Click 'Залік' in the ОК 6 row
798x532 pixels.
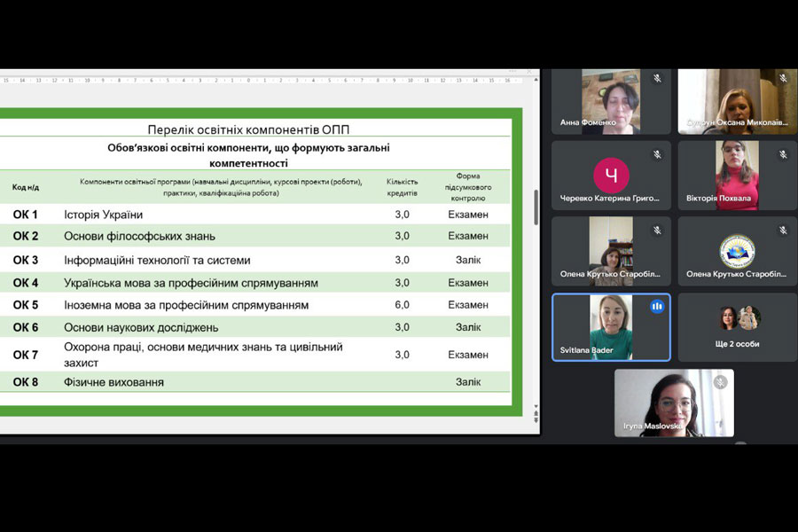point(467,327)
